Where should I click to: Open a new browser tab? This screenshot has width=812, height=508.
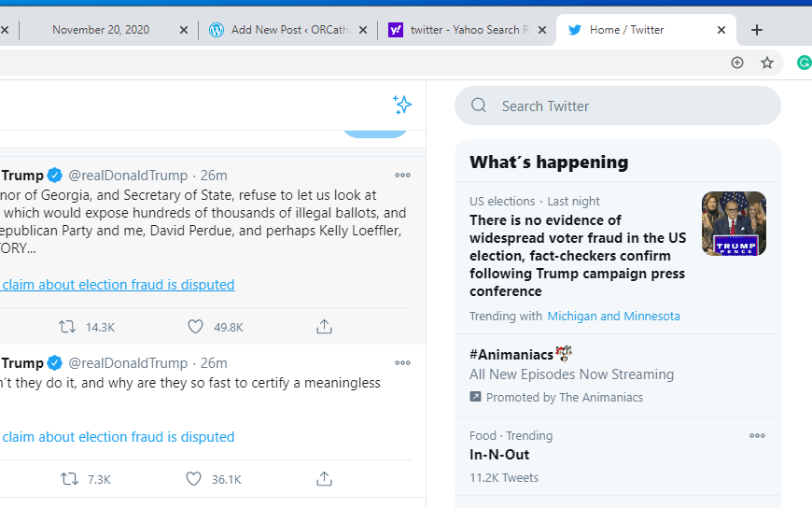[x=757, y=30]
